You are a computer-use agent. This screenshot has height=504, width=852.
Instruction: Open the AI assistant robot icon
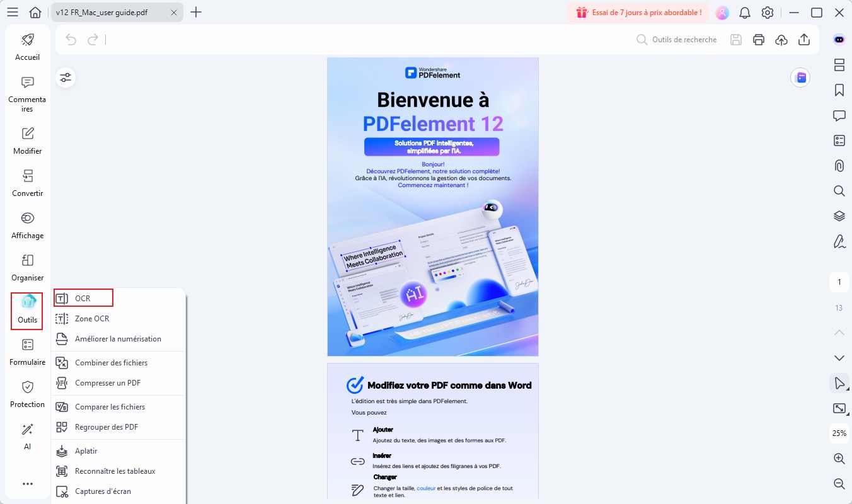[x=839, y=39]
